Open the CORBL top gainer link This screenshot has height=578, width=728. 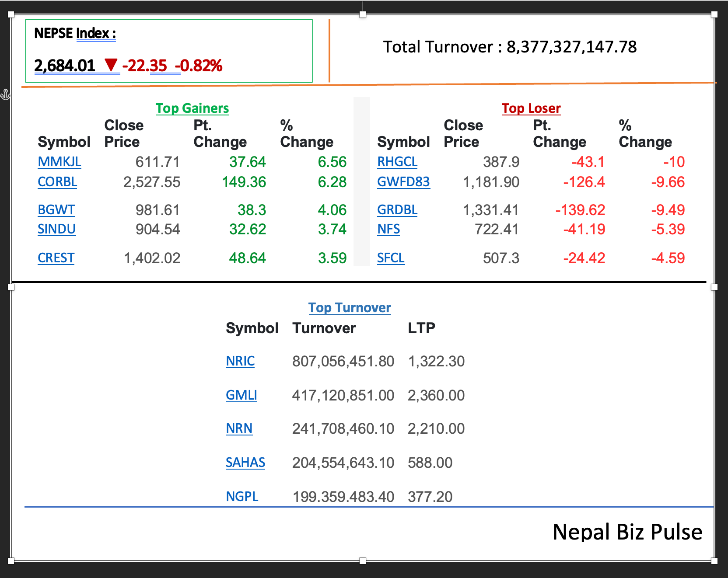(57, 182)
